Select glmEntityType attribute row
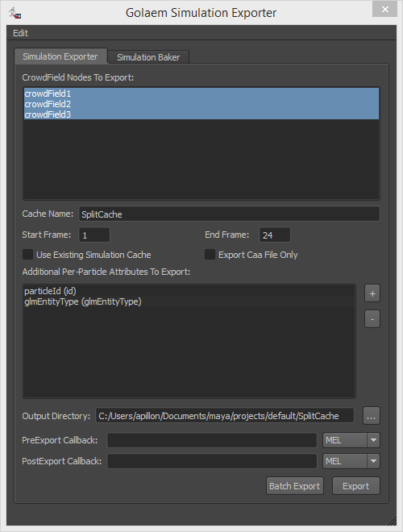The width and height of the screenshot is (403, 532). tap(189, 301)
